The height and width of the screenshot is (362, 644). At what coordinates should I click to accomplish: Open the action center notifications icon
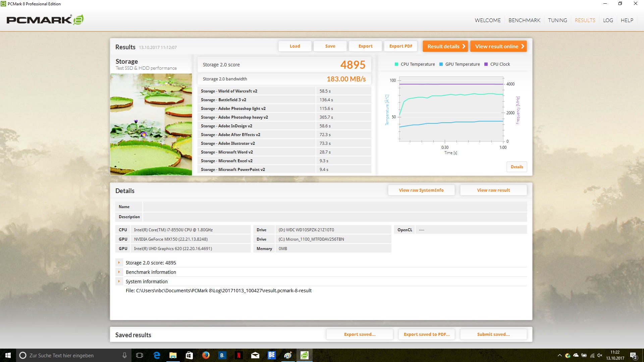633,355
